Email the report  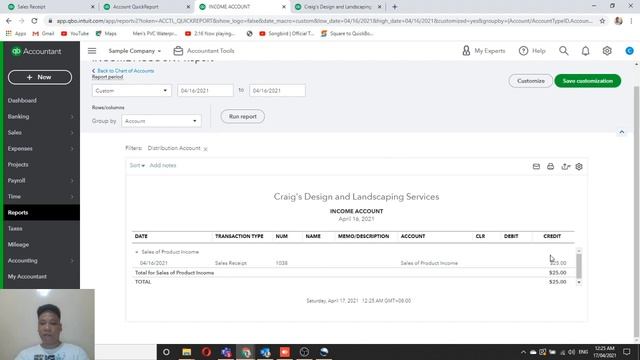point(536,167)
